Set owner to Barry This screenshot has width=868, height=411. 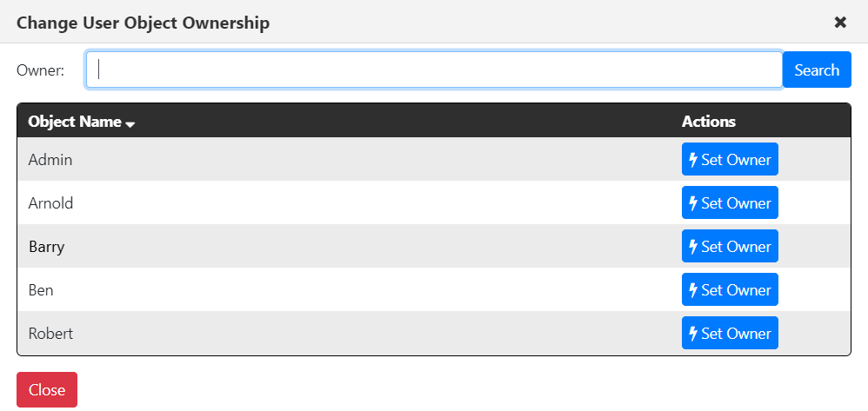730,246
